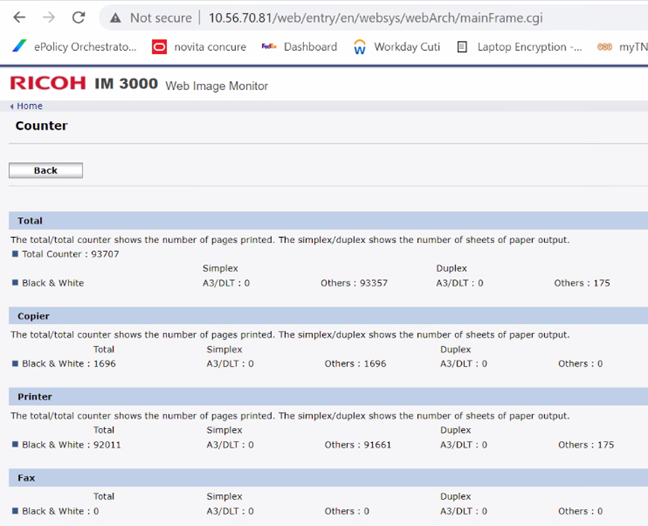The height and width of the screenshot is (526, 648).
Task: Click the Home breadcrumb link
Action: point(29,106)
